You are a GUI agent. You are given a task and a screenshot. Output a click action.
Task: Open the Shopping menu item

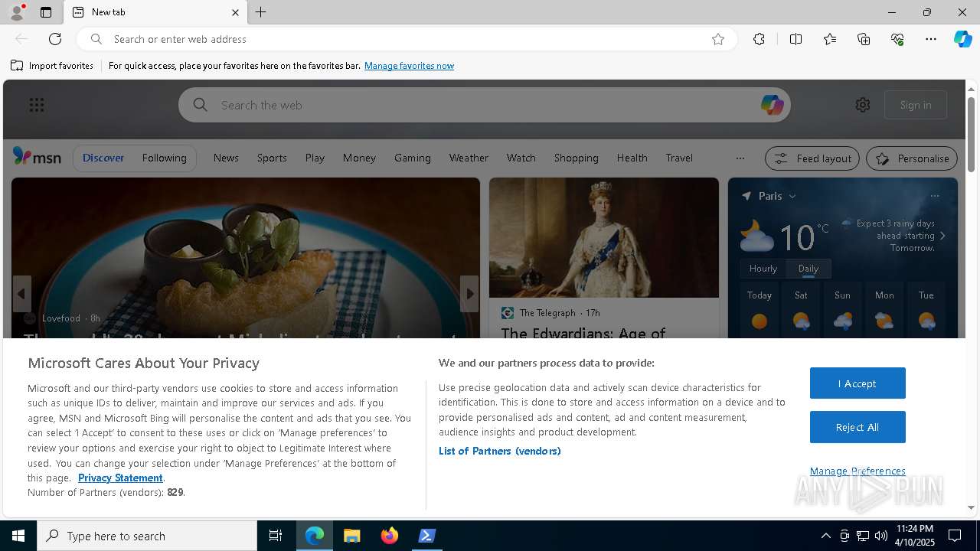[577, 158]
